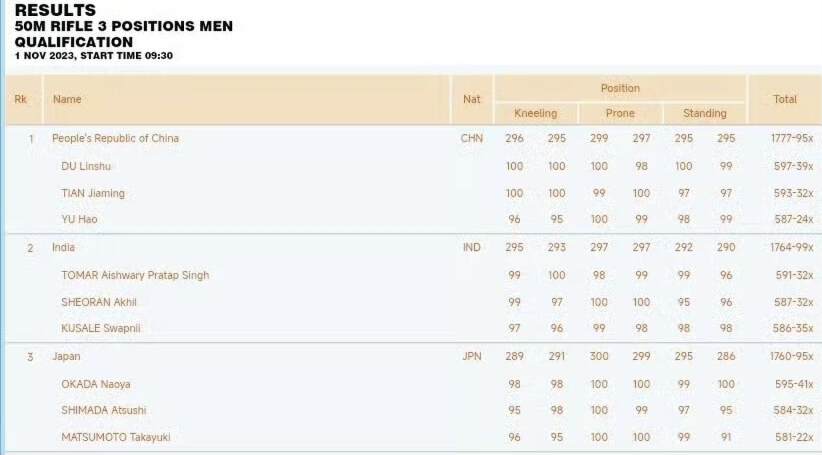
Task: Click the Name column header
Action: 67,99
